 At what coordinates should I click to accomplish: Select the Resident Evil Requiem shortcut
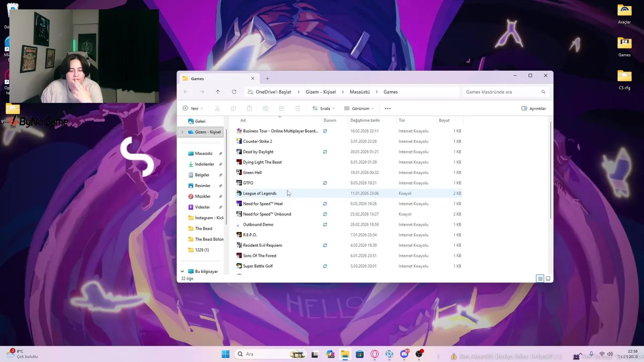(x=262, y=245)
